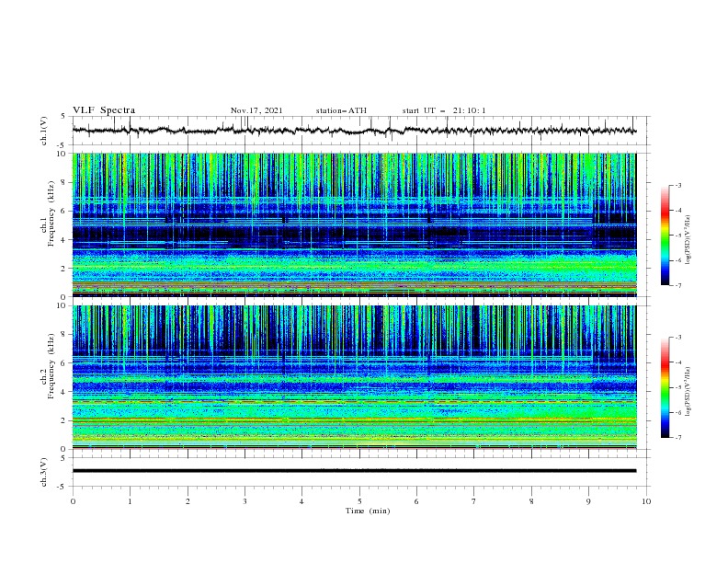Click the ch.1 spectrogram color scale bar
The width and height of the screenshot is (728, 563).
click(x=665, y=236)
